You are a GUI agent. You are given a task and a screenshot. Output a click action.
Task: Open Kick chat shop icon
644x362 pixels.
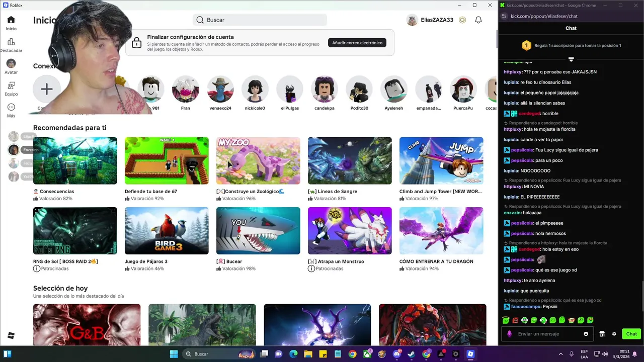602,334
